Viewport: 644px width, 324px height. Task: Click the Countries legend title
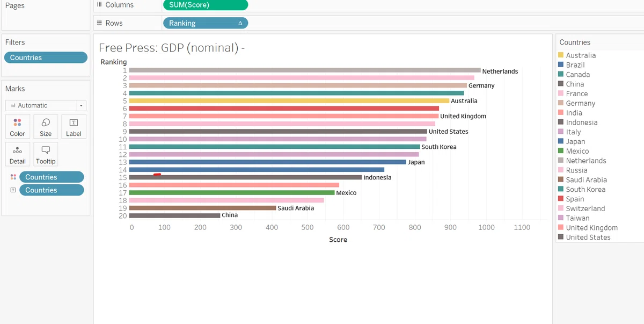[x=575, y=42]
